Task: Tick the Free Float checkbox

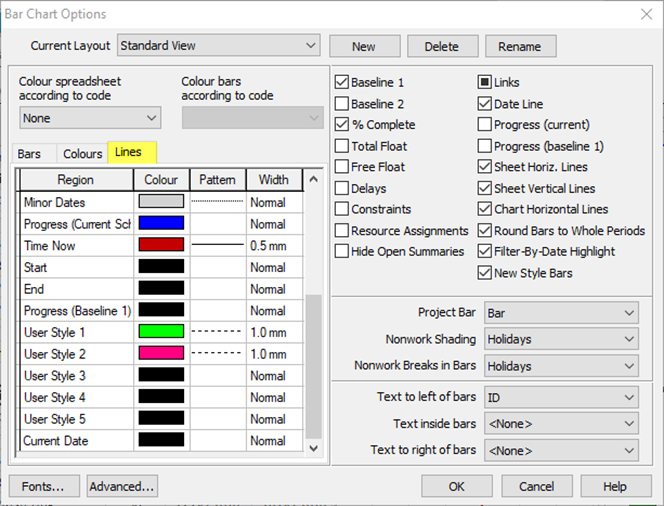Action: pos(342,166)
